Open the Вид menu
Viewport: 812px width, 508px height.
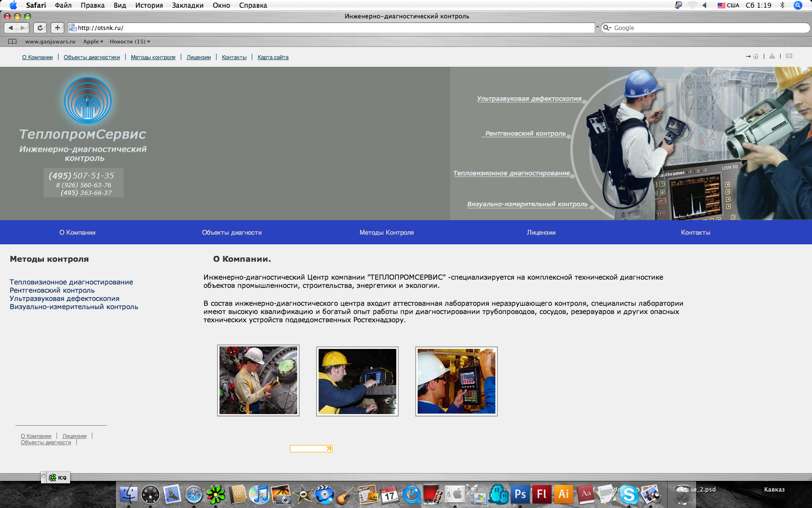point(120,5)
